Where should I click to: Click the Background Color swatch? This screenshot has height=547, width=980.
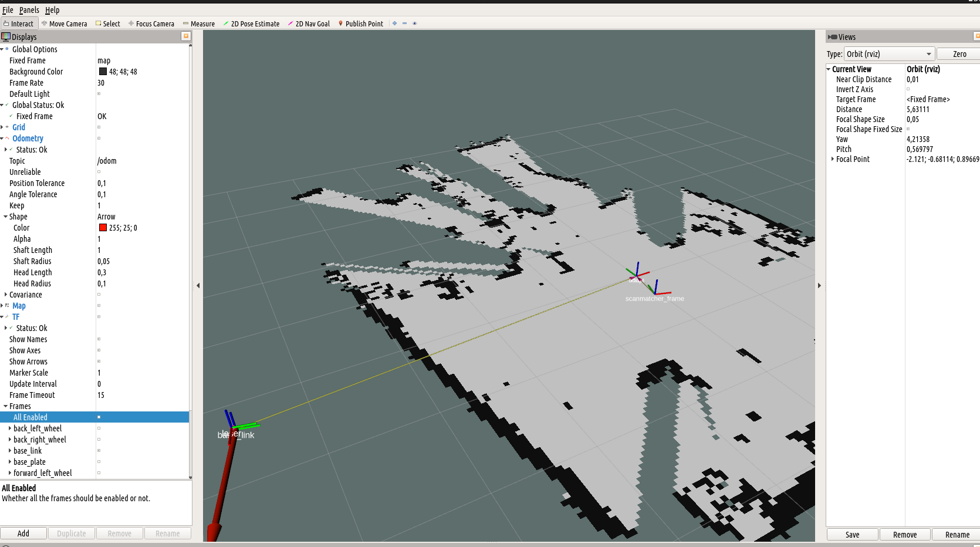click(103, 72)
